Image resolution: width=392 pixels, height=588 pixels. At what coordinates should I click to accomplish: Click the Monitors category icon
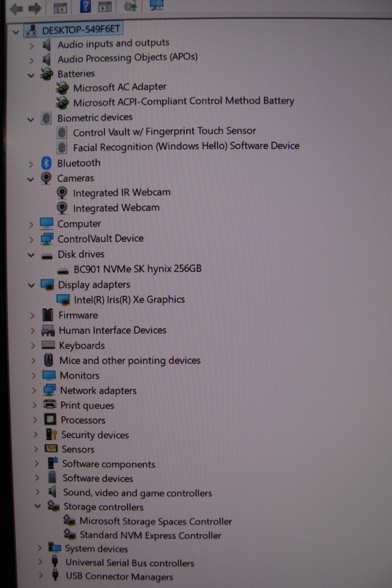coord(49,375)
